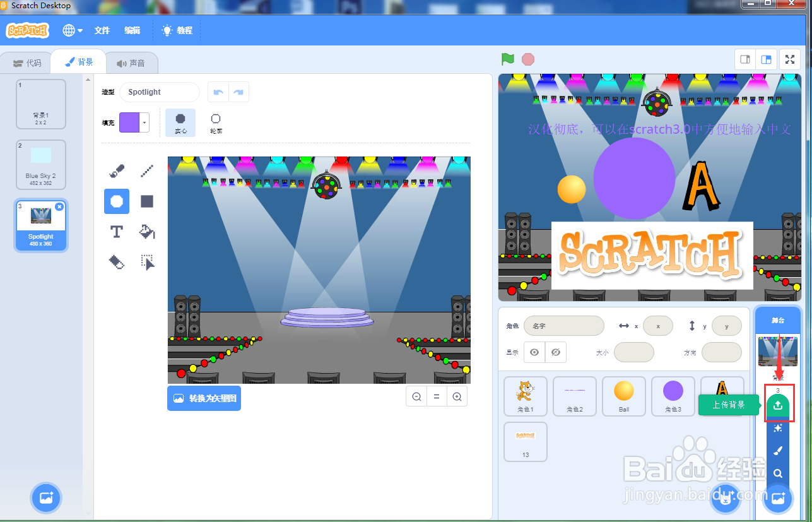Open the 编辑 menu
The image size is (812, 522).
click(x=132, y=30)
